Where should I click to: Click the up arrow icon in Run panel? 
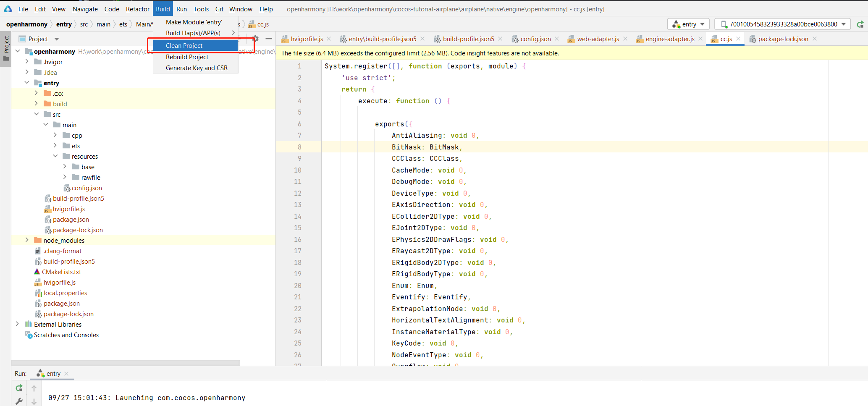coord(34,388)
